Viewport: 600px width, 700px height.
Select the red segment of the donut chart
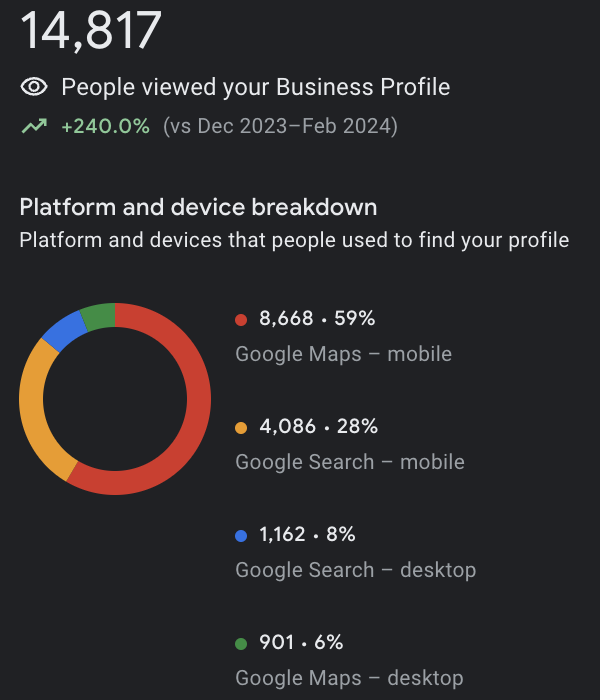[190, 440]
